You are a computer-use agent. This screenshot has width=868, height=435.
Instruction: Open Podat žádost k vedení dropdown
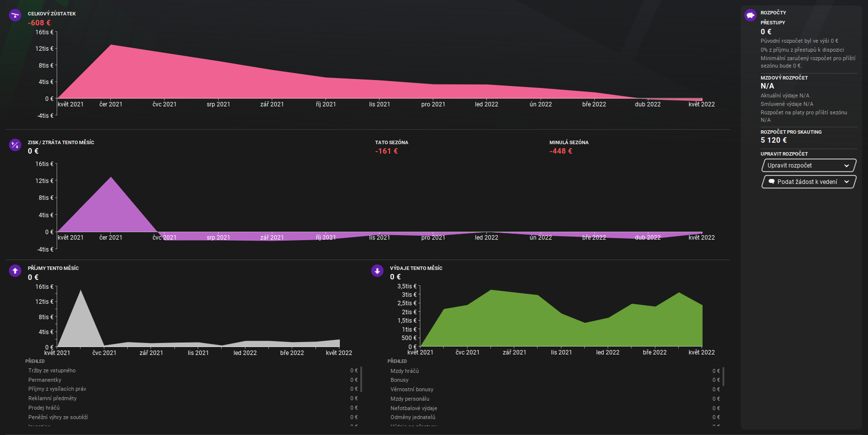(x=808, y=182)
